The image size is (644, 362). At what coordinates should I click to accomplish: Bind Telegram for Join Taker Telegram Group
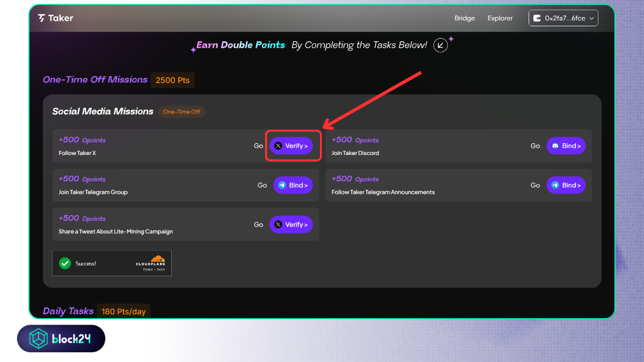[293, 185]
